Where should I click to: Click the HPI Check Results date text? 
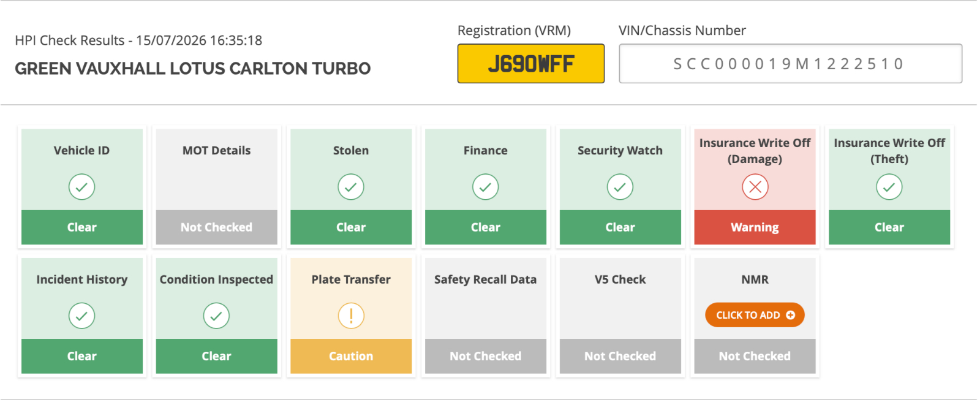point(138,40)
